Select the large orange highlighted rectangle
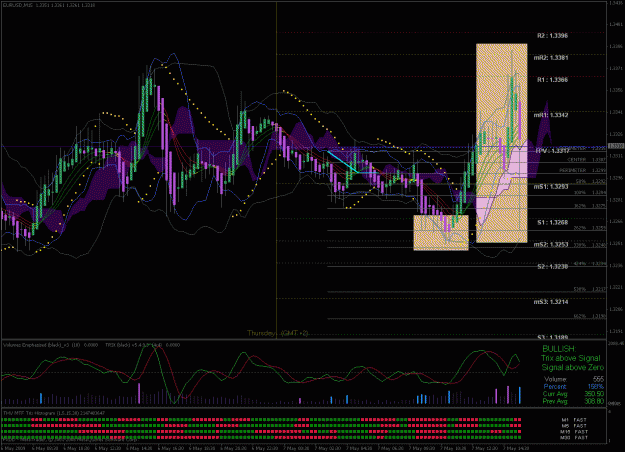This screenshot has height=452, width=625. tap(501, 143)
